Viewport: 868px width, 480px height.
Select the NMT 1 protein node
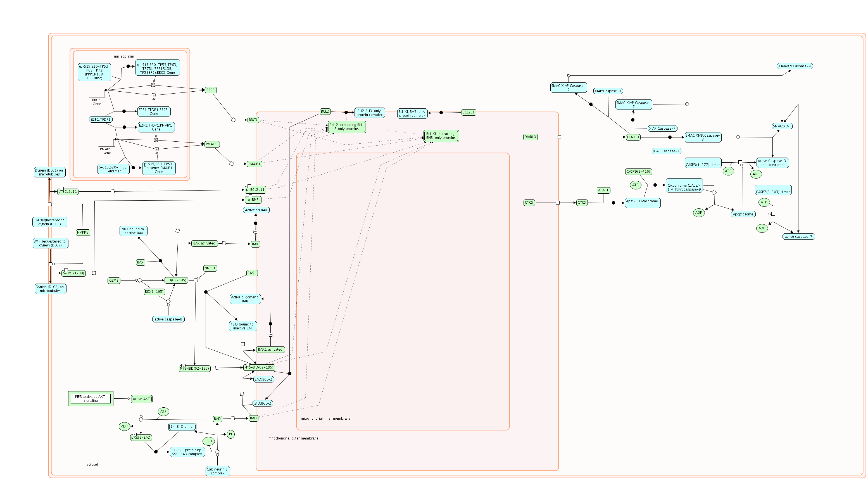(210, 268)
